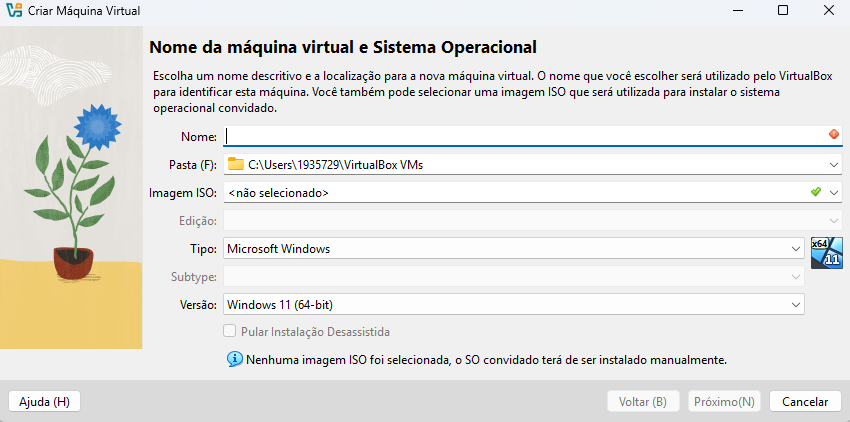Expand the Pasta folder dropdown
Viewport: 850px width, 422px height.
click(834, 165)
